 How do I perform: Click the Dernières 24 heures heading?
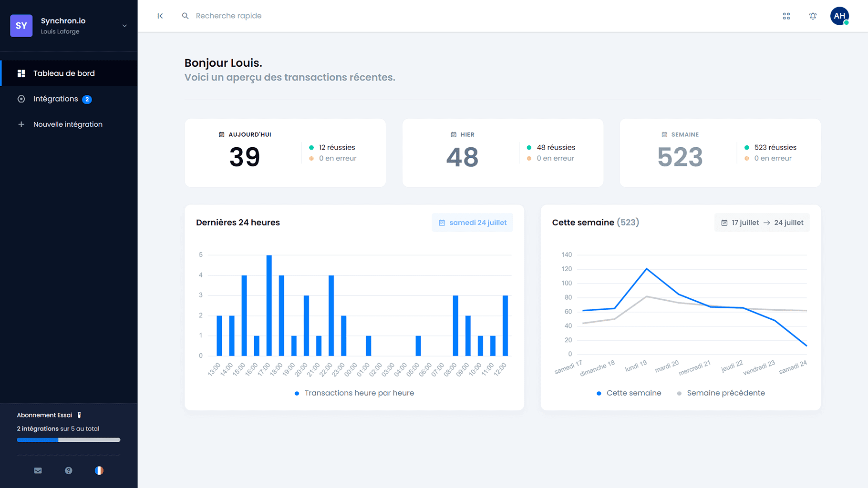click(238, 223)
